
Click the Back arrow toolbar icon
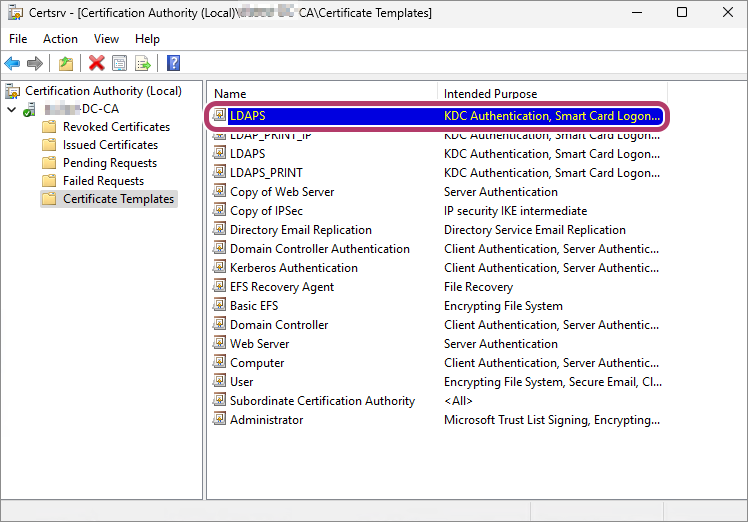click(13, 63)
